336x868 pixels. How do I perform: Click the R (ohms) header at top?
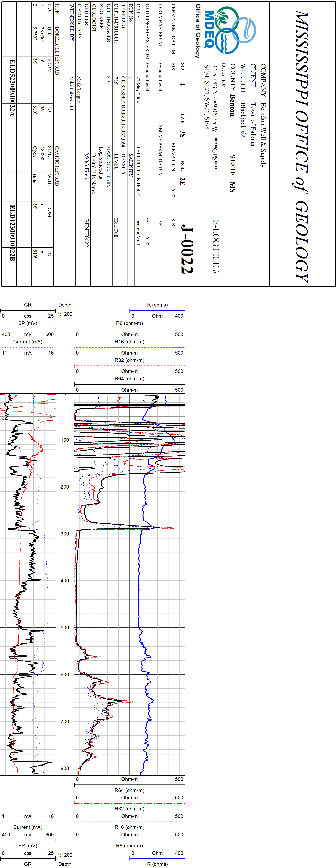(157, 305)
